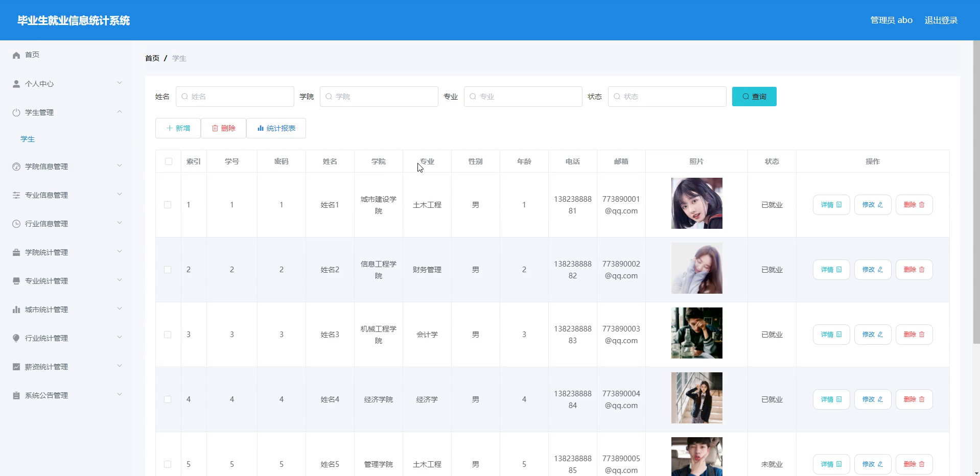The image size is (980, 476).
Task: Click the bar chart icon beside 城市统计管理
Action: tap(16, 310)
